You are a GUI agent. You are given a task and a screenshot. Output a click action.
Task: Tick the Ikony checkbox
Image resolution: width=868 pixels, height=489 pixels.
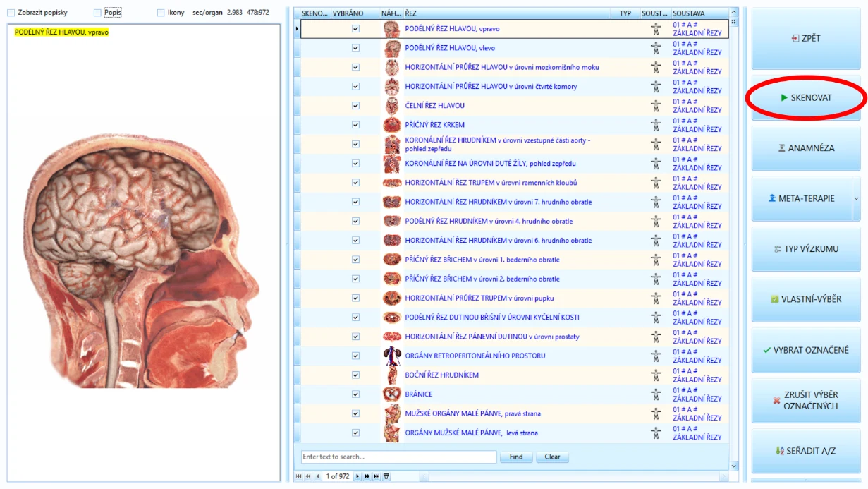click(161, 13)
